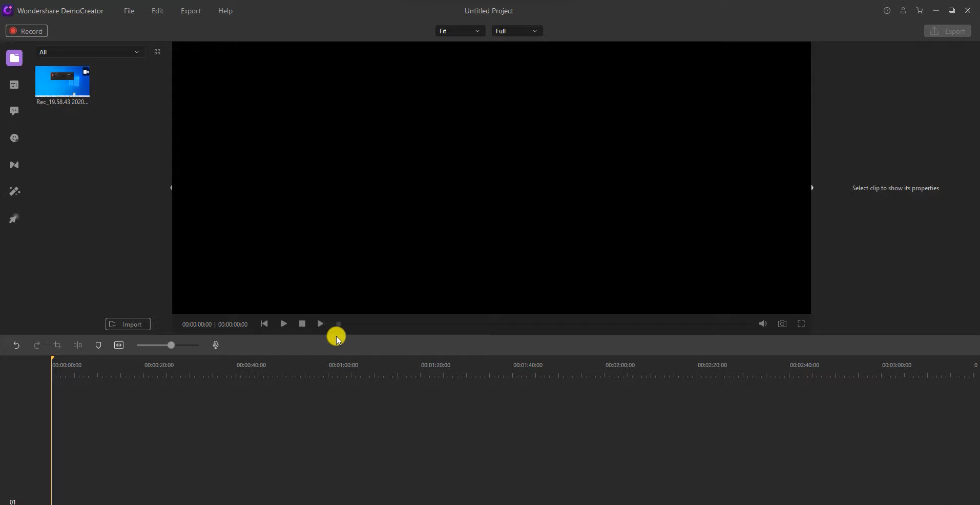The height and width of the screenshot is (505, 980).
Task: Switch media library to grid view
Action: click(157, 52)
